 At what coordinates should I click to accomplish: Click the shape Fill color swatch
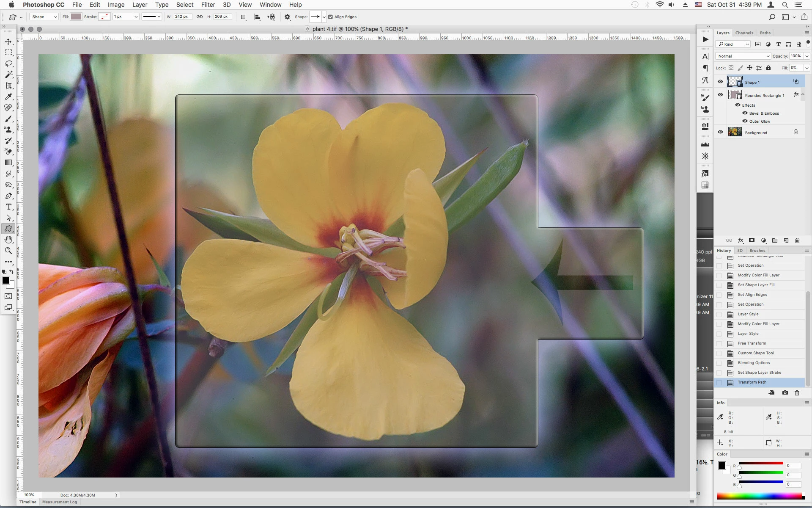pyautogui.click(x=76, y=17)
